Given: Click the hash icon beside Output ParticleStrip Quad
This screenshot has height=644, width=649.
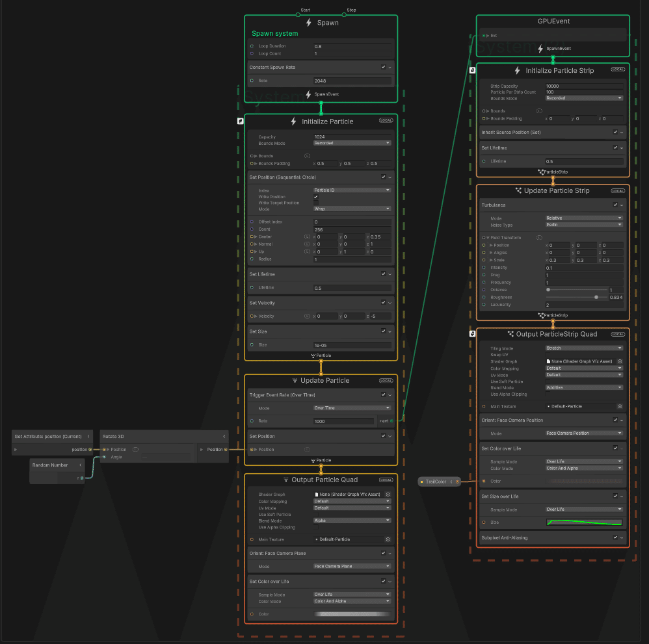Looking at the screenshot, I should coord(472,334).
